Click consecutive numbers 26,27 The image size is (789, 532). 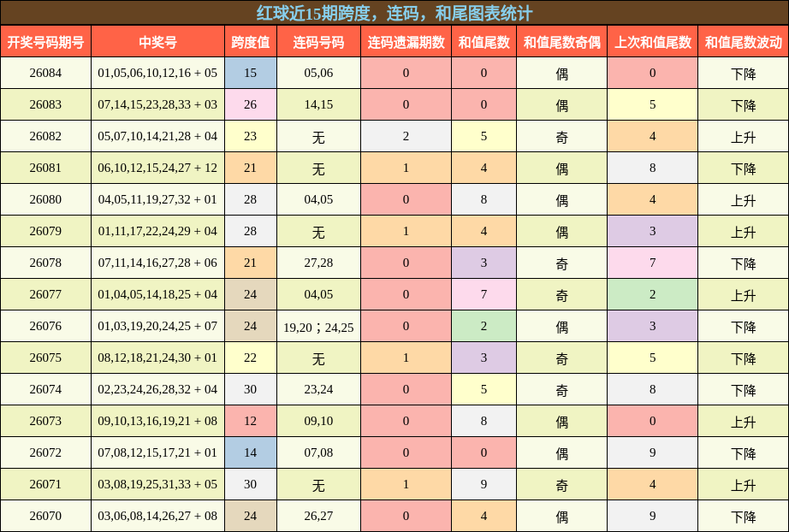tap(318, 517)
